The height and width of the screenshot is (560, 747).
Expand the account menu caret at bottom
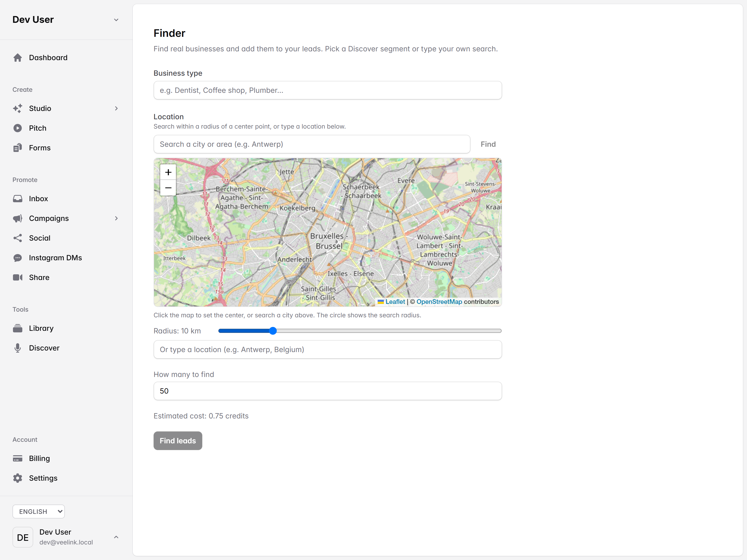(x=116, y=537)
